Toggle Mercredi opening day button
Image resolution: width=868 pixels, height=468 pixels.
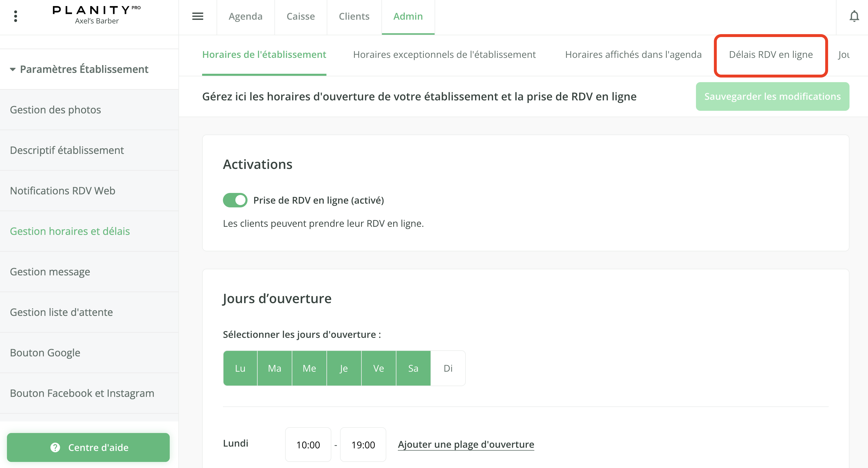click(309, 368)
